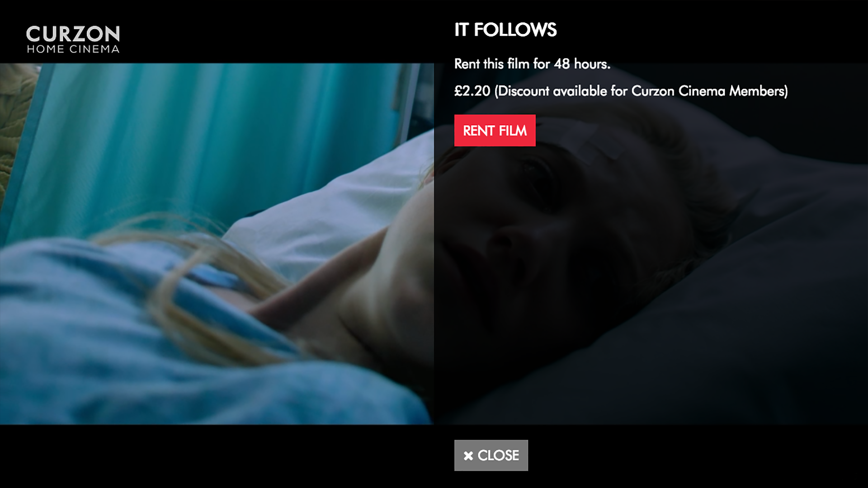This screenshot has height=488, width=868.
Task: Click the word CLOSE on the grey button
Action: pos(498,455)
